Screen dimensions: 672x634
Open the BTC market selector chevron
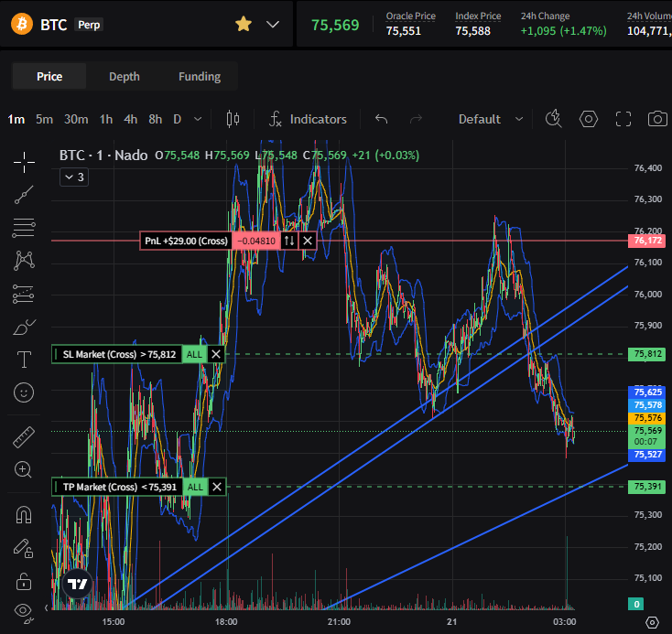273,25
